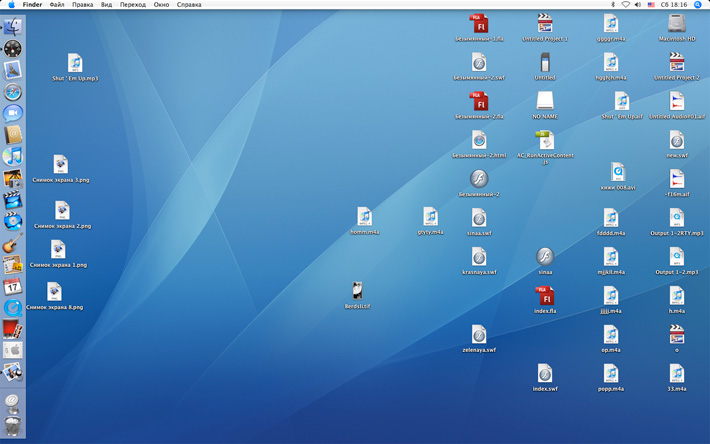Open the corkboard app icon in Dock
Viewport: 710px width, 444px height.
(x=13, y=265)
